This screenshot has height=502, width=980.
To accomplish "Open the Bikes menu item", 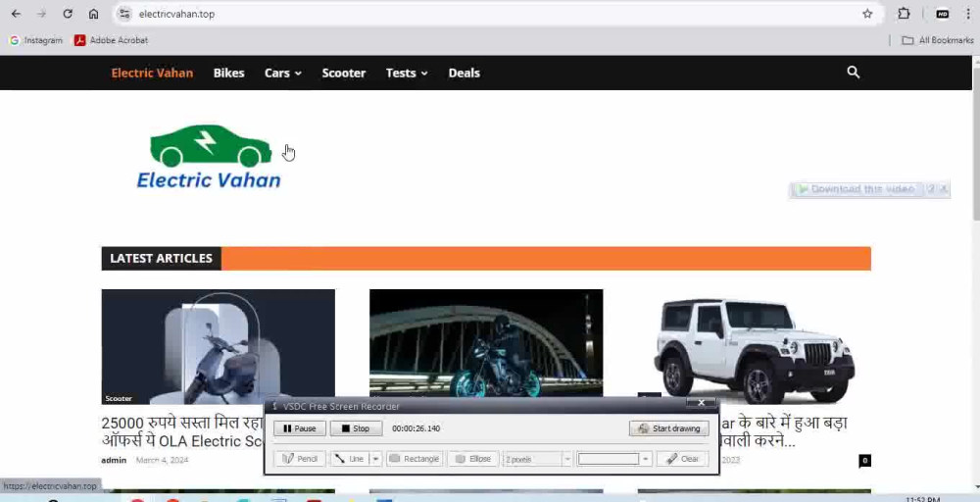I will pyautogui.click(x=228, y=73).
